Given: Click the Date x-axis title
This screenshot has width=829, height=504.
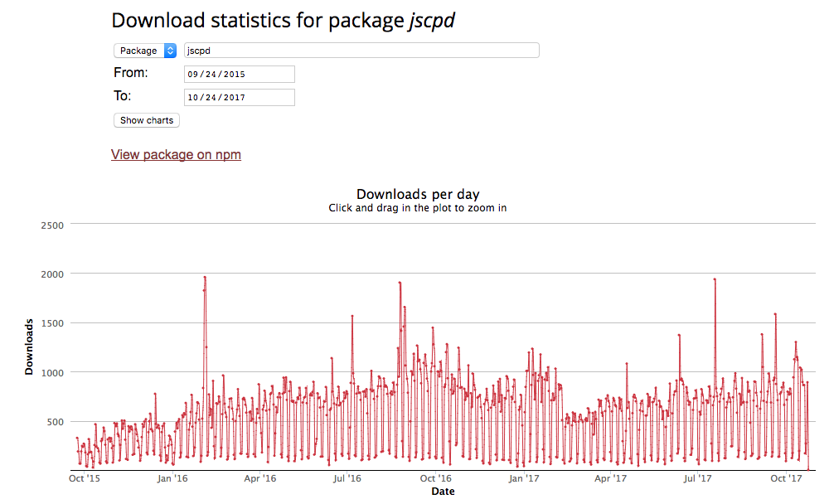Looking at the screenshot, I should point(443,492).
